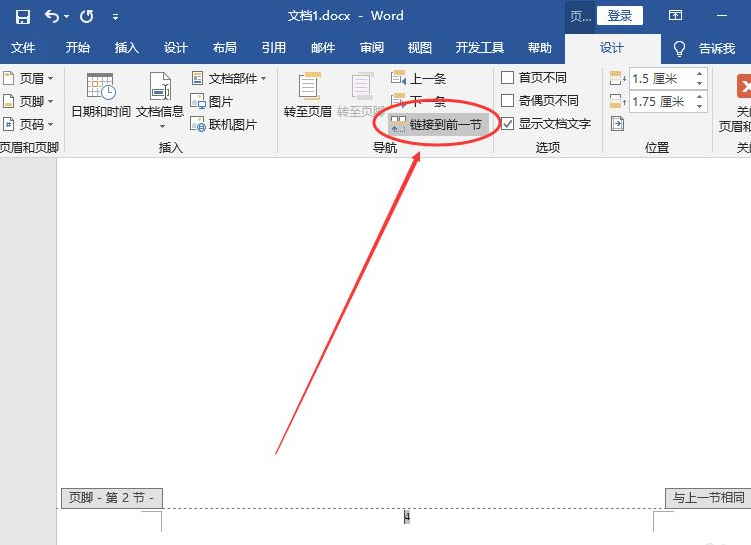Expand the undo history dropdown arrow
751x545 pixels.
(x=66, y=17)
